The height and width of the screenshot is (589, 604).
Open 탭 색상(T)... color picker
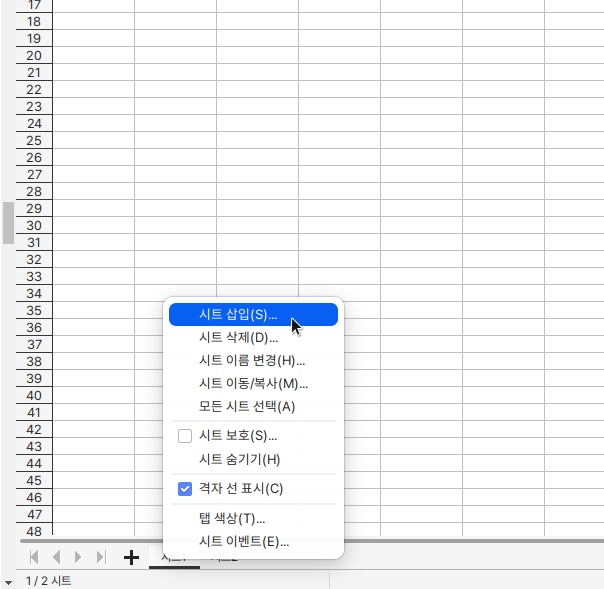click(x=232, y=519)
